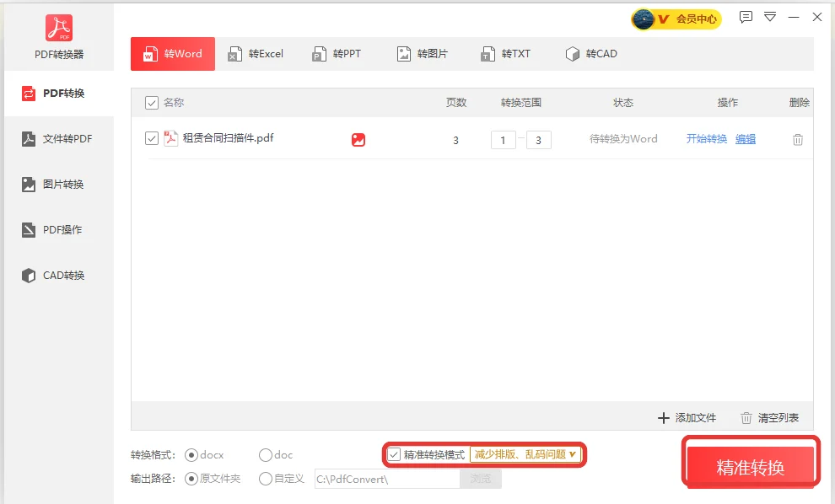The height and width of the screenshot is (504, 835).
Task: Open CAD转换 in the sidebar
Action: (x=59, y=275)
